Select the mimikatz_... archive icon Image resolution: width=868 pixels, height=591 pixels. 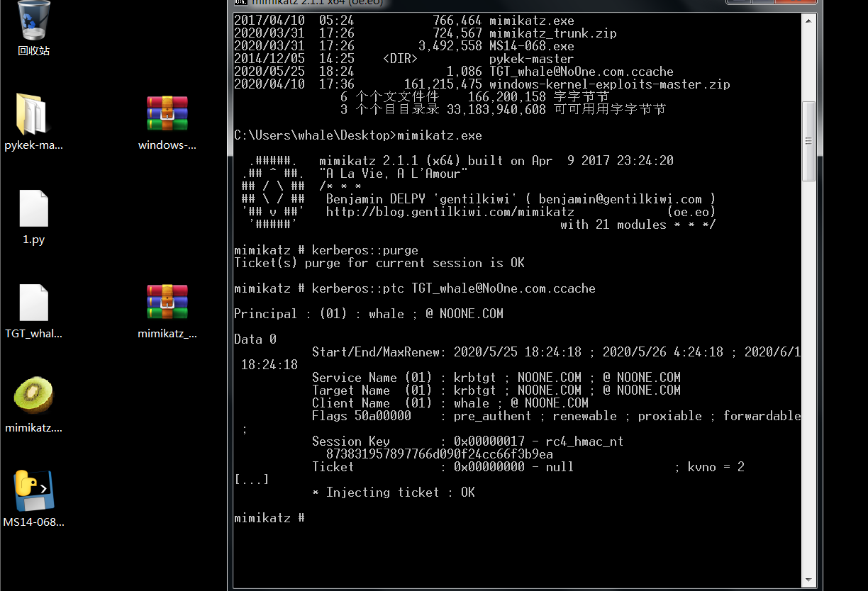tap(167, 310)
